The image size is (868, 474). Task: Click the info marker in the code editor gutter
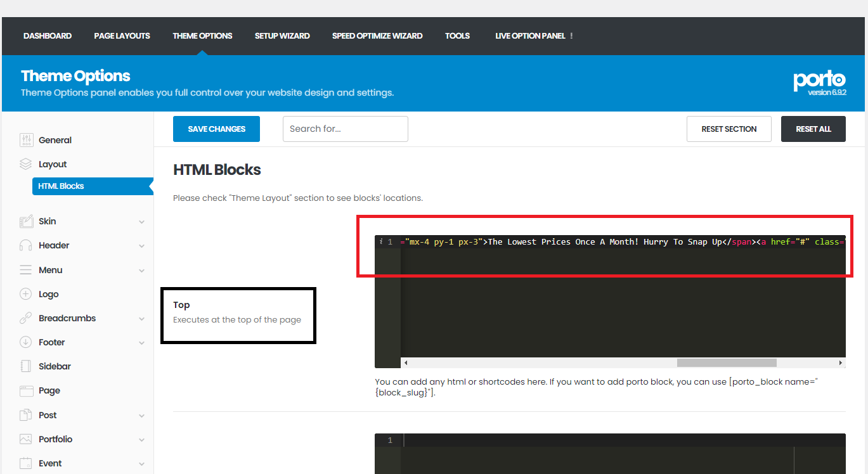(380, 241)
